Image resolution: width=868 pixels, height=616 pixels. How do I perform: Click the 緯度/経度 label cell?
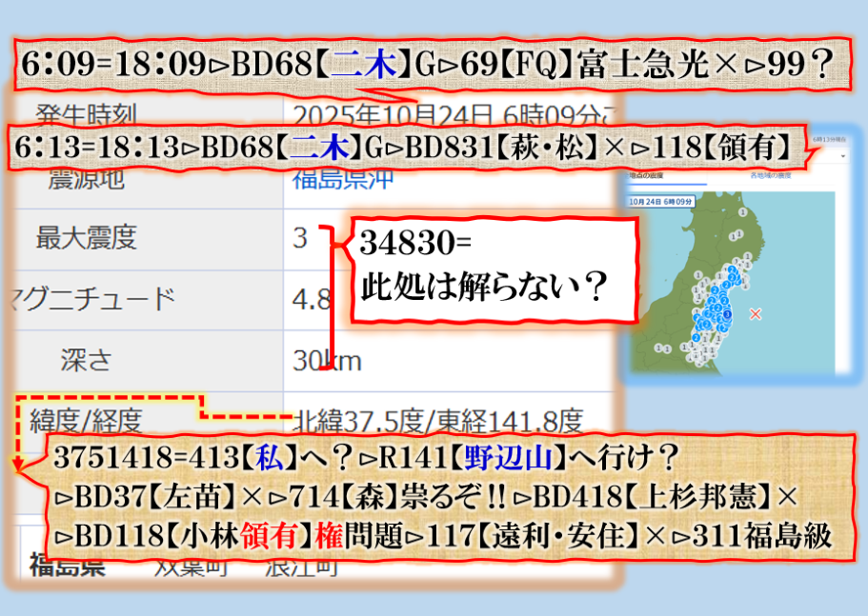[x=86, y=419]
